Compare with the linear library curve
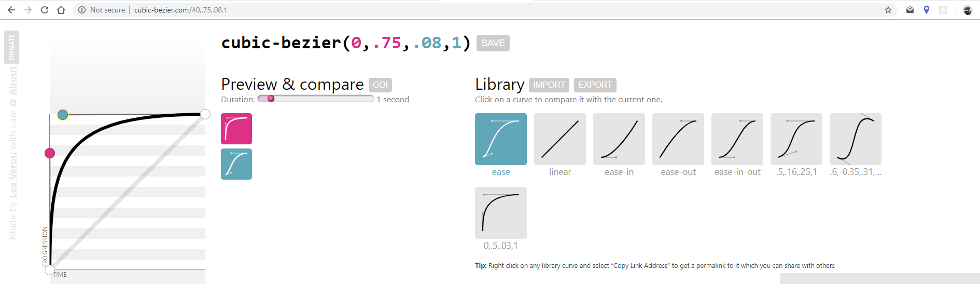The height and width of the screenshot is (284, 980). click(560, 139)
